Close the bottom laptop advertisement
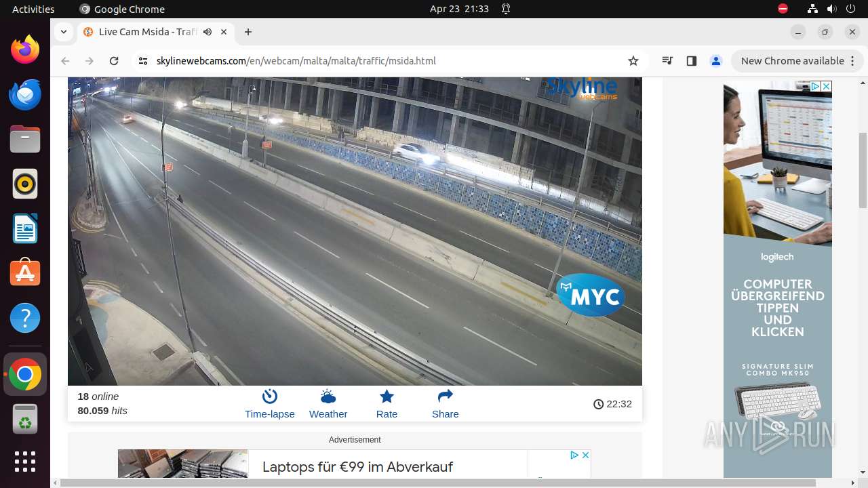The image size is (868, 488). (x=586, y=455)
